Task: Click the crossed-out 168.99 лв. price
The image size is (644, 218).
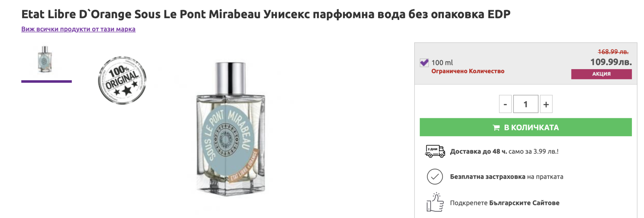Action: click(613, 52)
